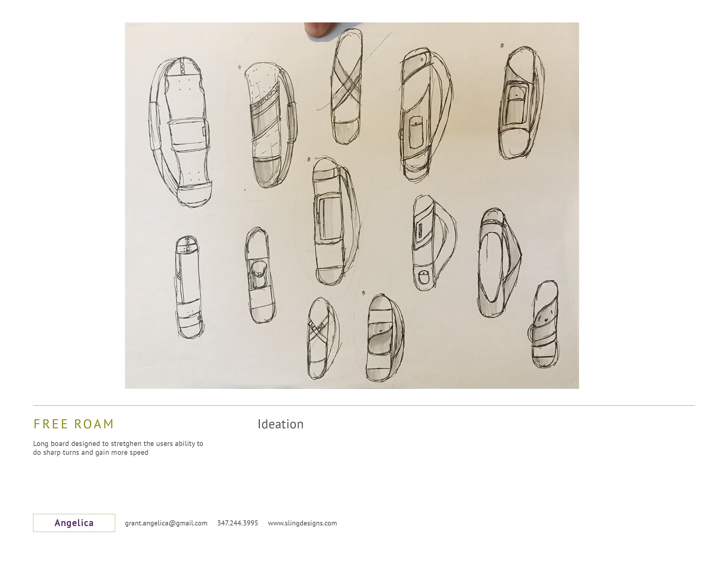The image size is (728, 563).
Task: Click the top-center sketch with crossed straps
Action: 347,86
